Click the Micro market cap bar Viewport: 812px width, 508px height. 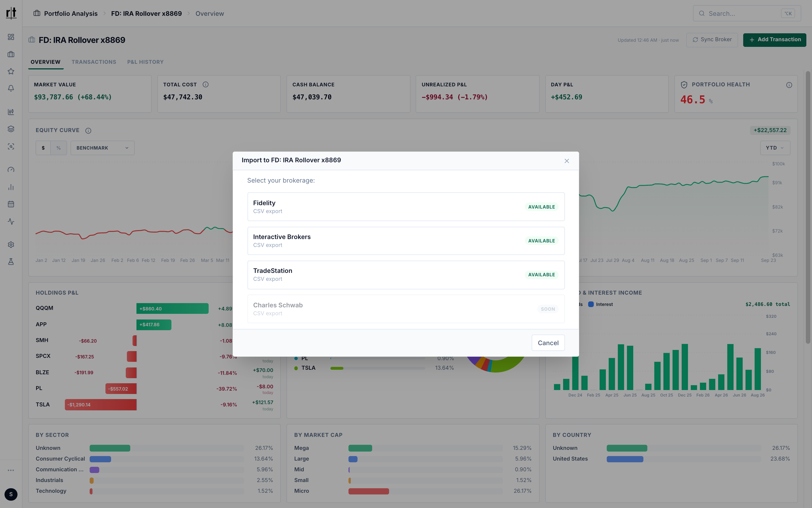coord(369,491)
